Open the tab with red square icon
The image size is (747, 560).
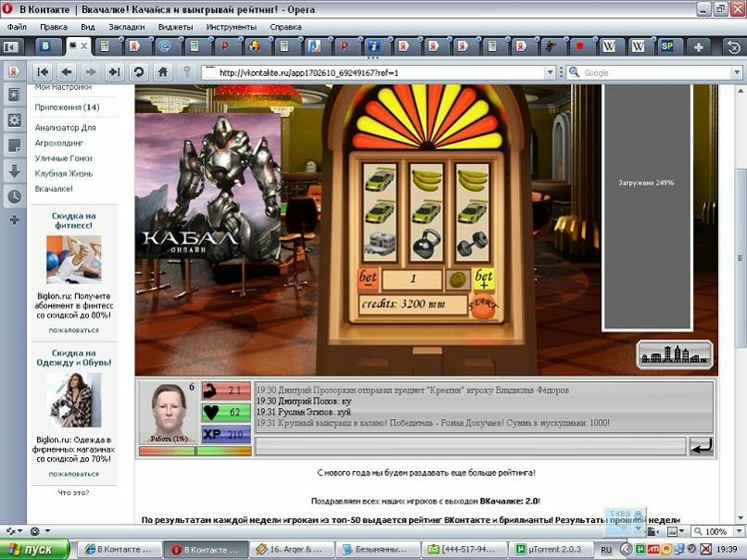pos(580,46)
